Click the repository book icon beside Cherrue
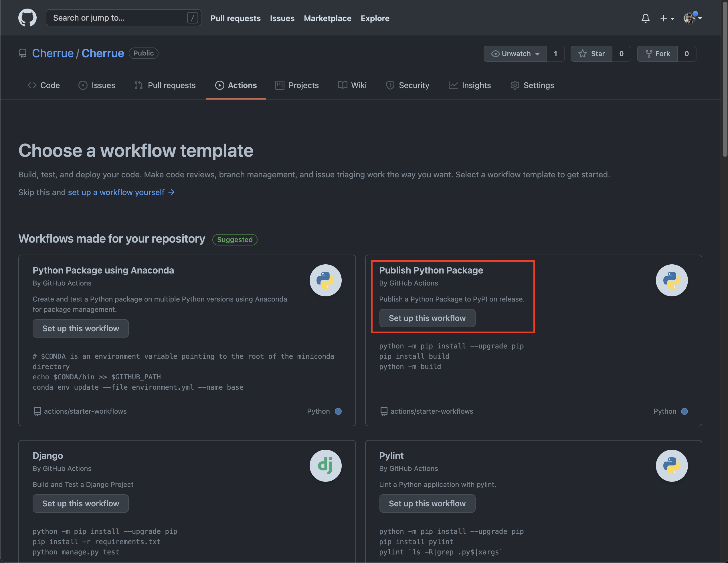This screenshot has height=563, width=728. click(x=23, y=53)
